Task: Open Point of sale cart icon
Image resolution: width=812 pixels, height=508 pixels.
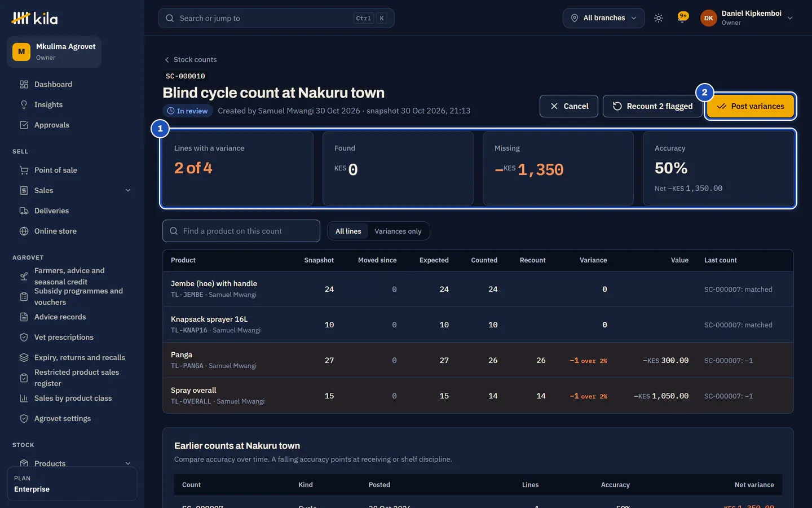Action: coord(24,170)
